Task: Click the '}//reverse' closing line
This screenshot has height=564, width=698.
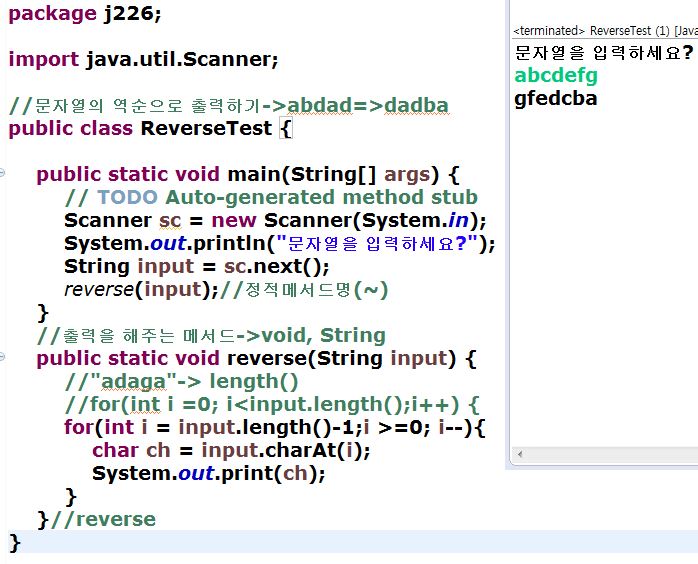Action: [97, 519]
